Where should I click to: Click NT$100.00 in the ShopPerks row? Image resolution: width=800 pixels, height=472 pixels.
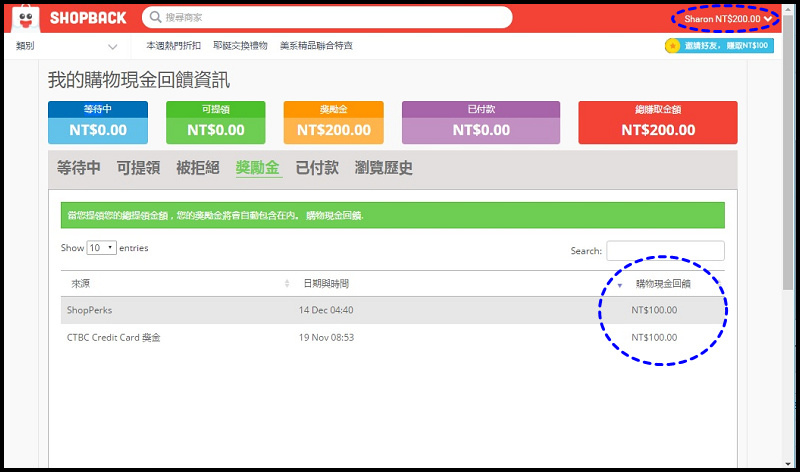point(654,310)
